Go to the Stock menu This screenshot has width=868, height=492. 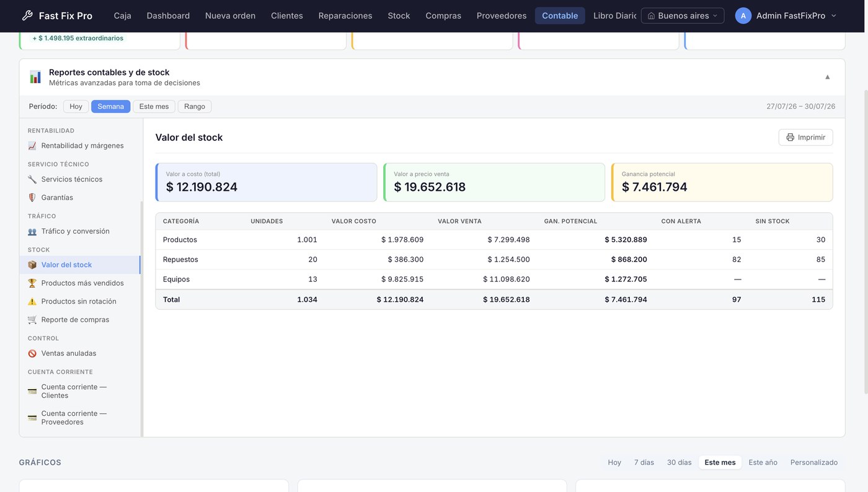pyautogui.click(x=399, y=15)
